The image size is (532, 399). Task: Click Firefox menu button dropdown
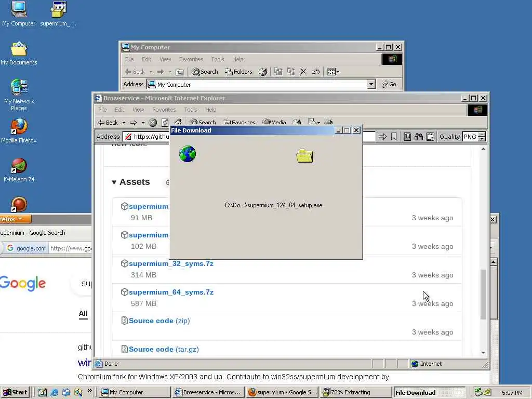(15, 219)
